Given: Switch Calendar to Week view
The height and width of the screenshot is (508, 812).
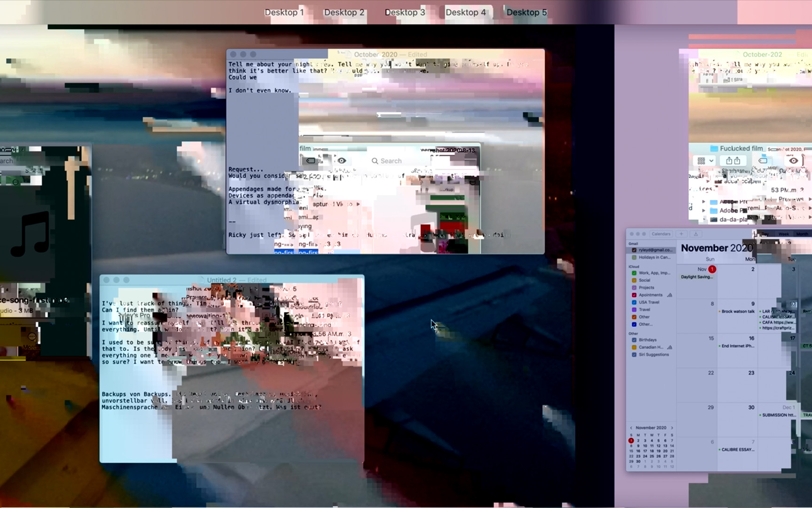Looking at the screenshot, I should 784,234.
